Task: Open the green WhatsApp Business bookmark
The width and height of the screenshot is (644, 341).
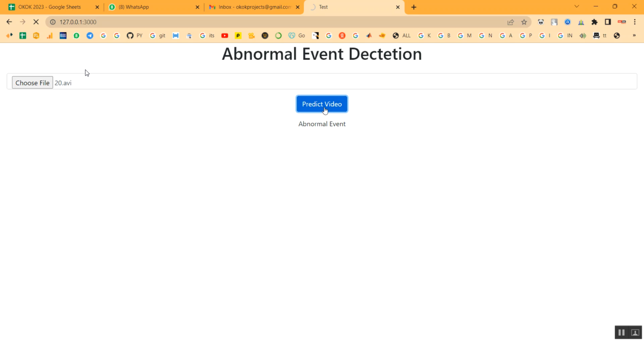Action: pos(76,36)
